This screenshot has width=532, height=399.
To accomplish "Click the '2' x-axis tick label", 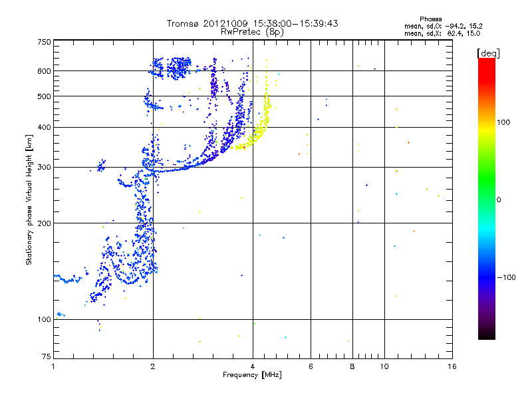I will pyautogui.click(x=153, y=366).
